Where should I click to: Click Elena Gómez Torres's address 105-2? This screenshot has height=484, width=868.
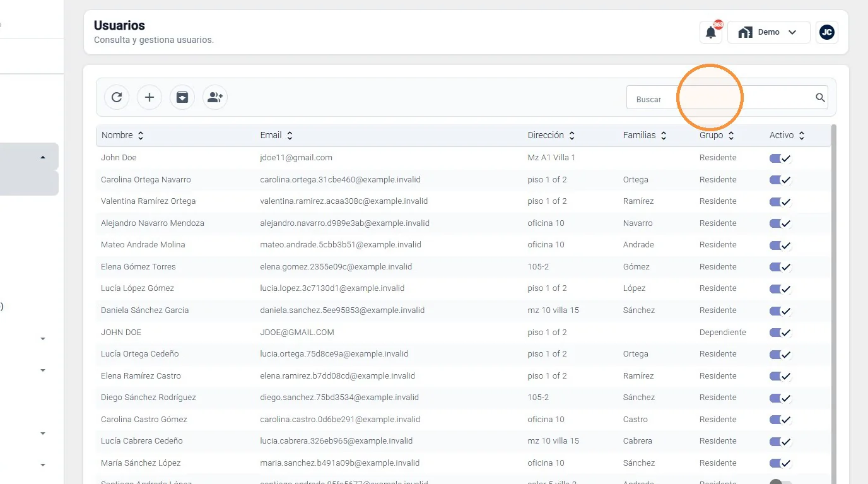[538, 267]
